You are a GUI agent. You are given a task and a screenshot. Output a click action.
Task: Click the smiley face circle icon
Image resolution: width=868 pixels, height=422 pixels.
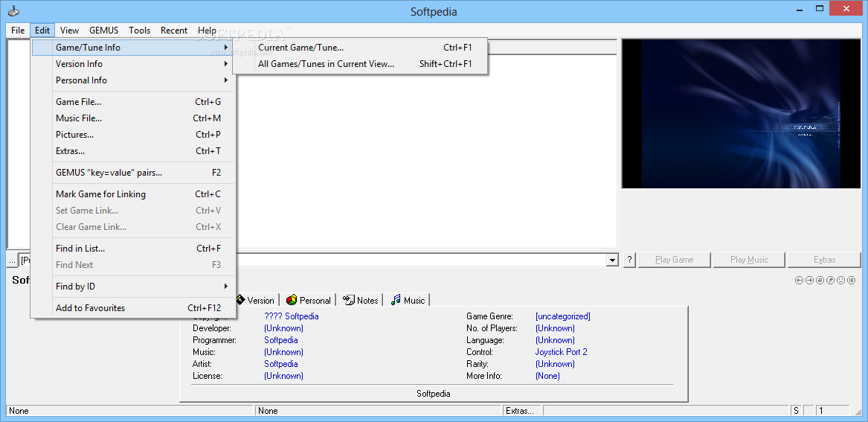tap(841, 281)
